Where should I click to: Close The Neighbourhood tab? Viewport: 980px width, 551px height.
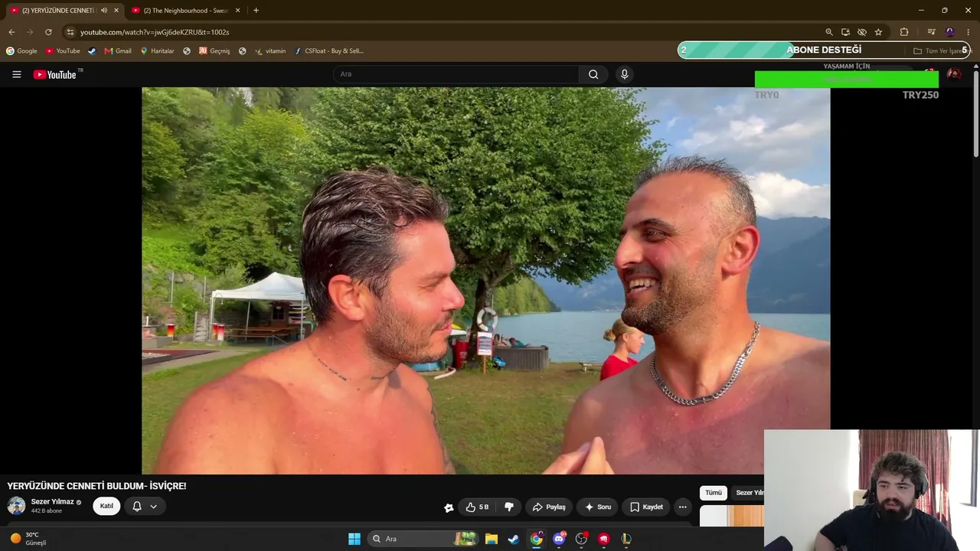click(x=237, y=11)
